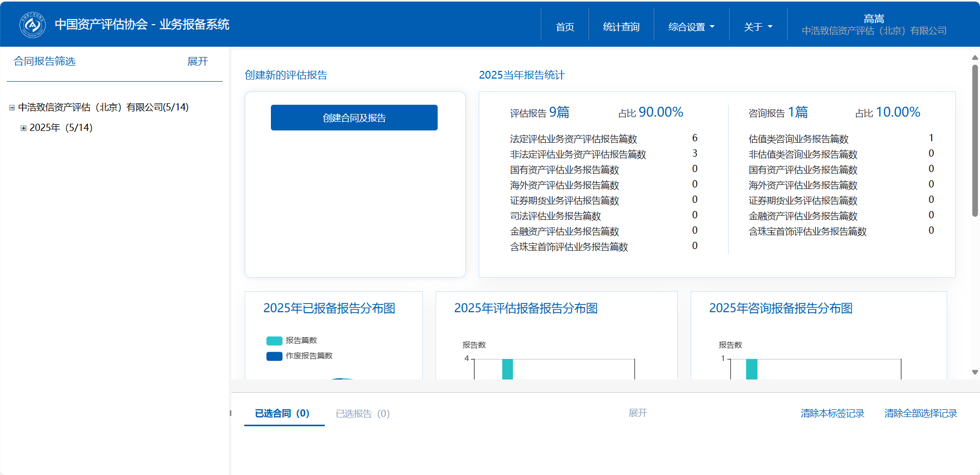Open the 统计查询 menu item

tap(621, 27)
